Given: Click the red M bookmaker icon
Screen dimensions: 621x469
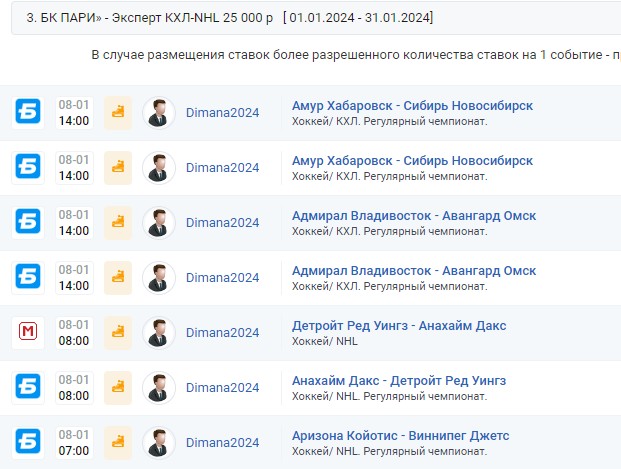Looking at the screenshot, I should click(28, 332).
